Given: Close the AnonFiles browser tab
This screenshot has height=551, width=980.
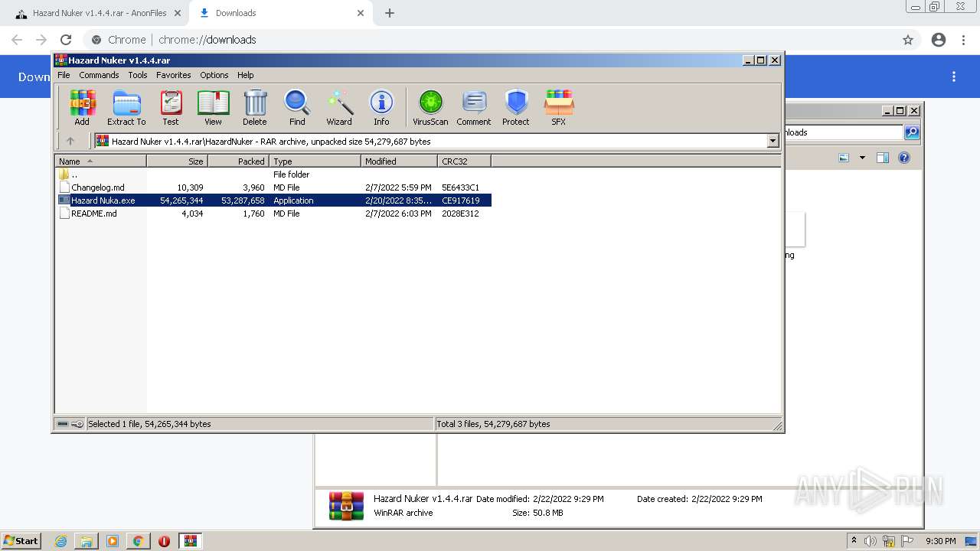Looking at the screenshot, I should click(x=178, y=13).
